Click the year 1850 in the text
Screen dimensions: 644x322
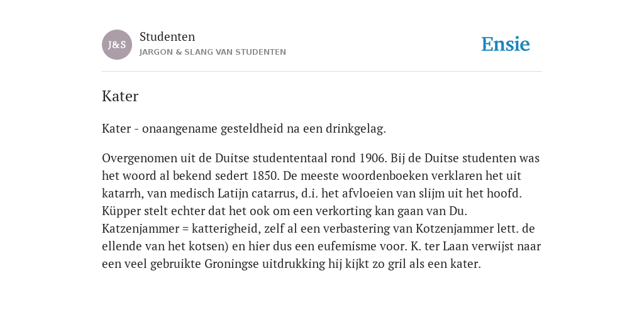click(266, 176)
